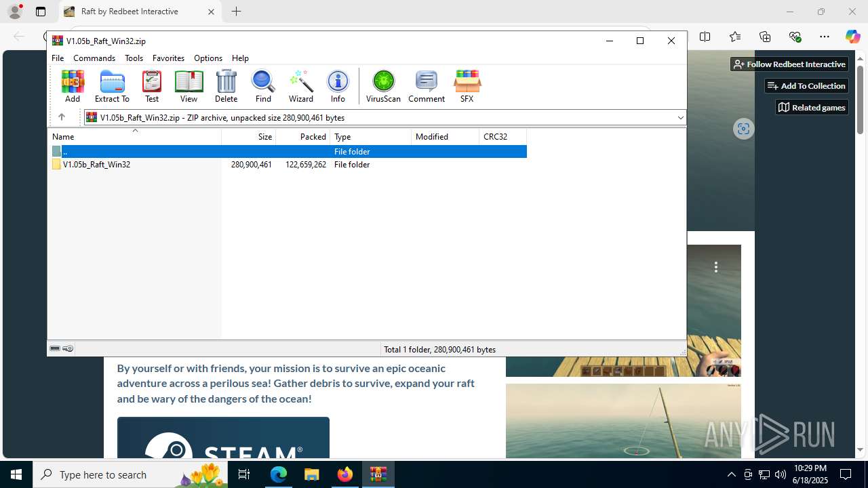Viewport: 868px width, 488px height.
Task: Click the SFX toolbar icon
Action: click(467, 86)
